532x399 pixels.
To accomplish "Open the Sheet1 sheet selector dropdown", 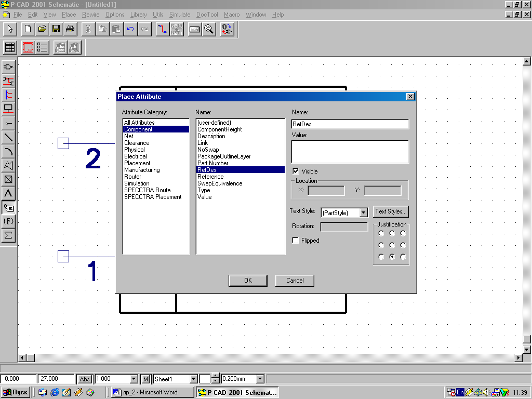I will pos(193,379).
